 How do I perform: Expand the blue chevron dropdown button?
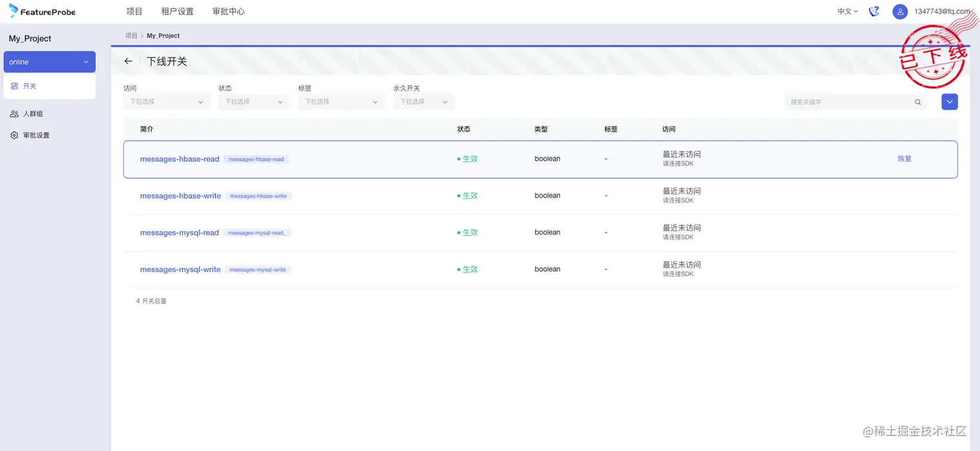[x=950, y=102]
